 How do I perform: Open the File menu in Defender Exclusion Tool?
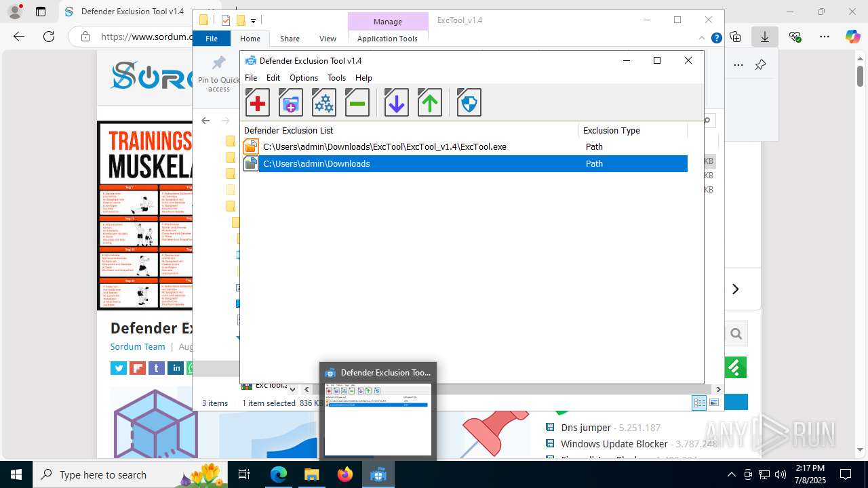(251, 78)
